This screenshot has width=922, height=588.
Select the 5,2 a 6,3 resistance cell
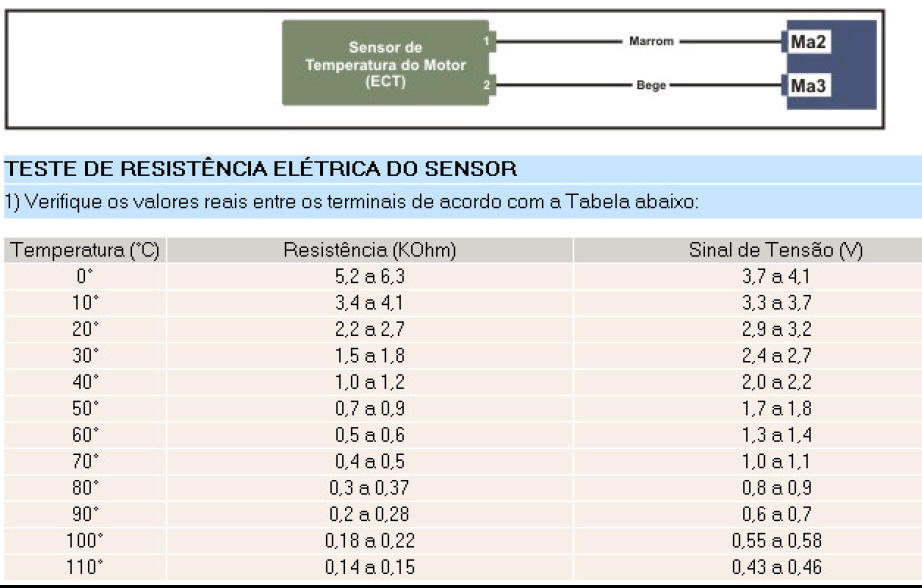[x=370, y=276]
